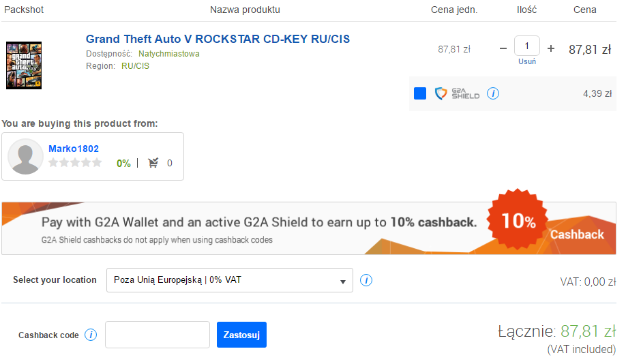
Task: Click the quantity input box
Action: 527,46
